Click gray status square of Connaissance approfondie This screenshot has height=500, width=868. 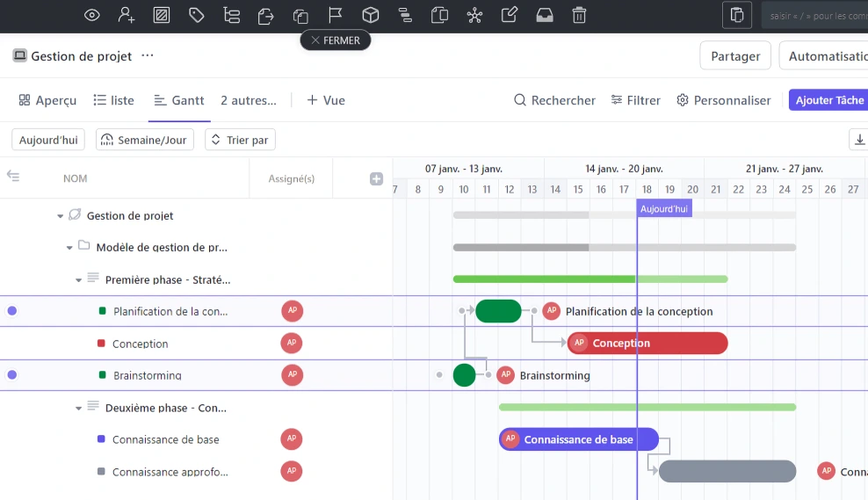tap(101, 471)
